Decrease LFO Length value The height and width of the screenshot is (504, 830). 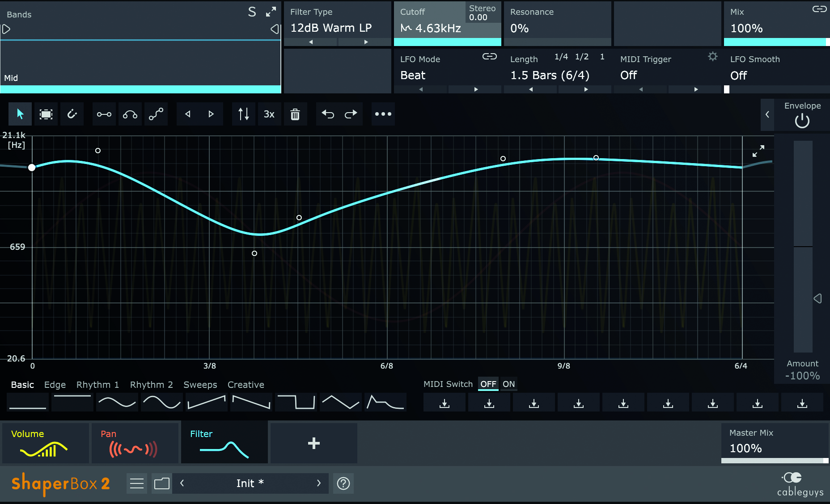531,89
